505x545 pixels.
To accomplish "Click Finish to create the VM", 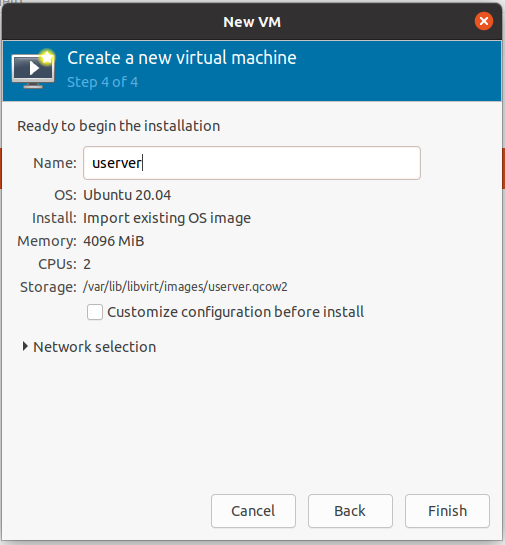I will [x=447, y=511].
